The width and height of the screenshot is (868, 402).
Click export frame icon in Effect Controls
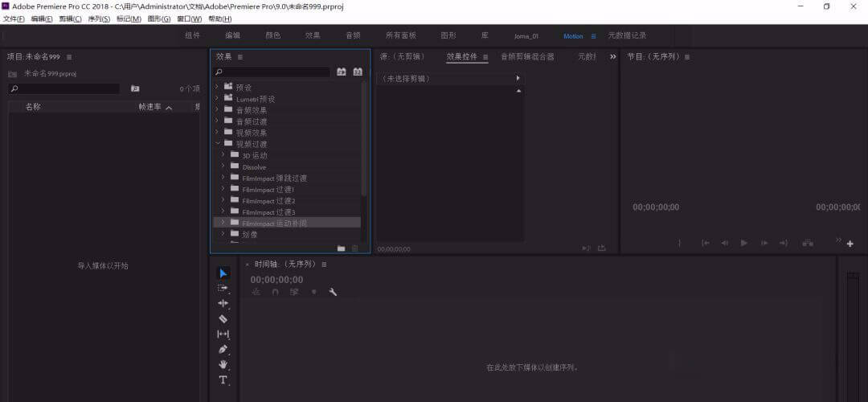(x=602, y=248)
